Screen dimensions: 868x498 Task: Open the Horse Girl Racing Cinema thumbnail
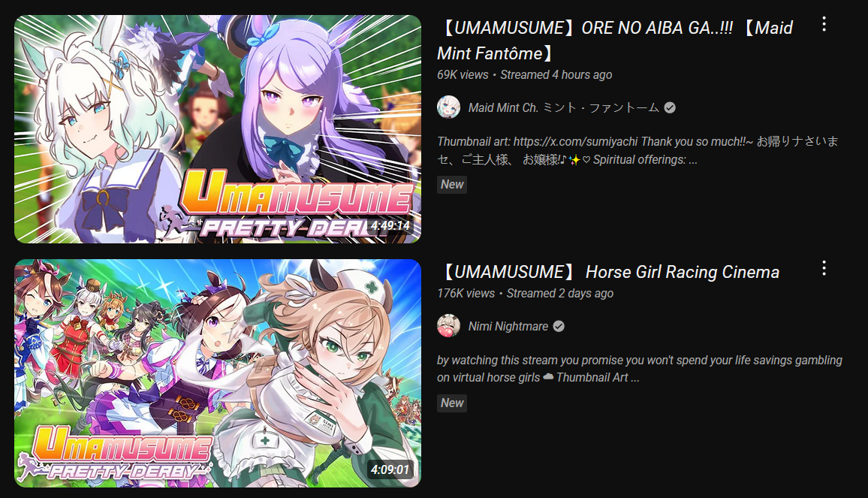218,373
